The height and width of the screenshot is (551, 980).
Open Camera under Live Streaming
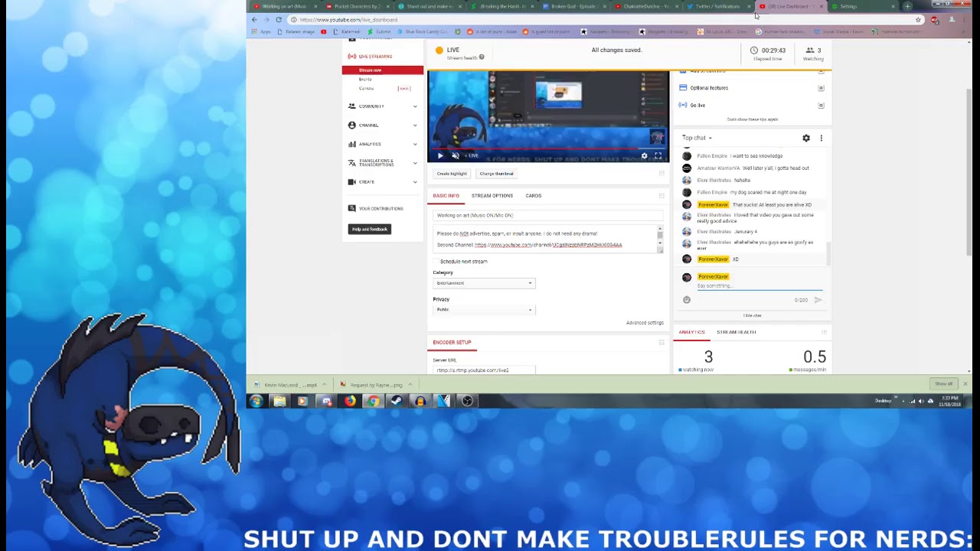[x=367, y=89]
